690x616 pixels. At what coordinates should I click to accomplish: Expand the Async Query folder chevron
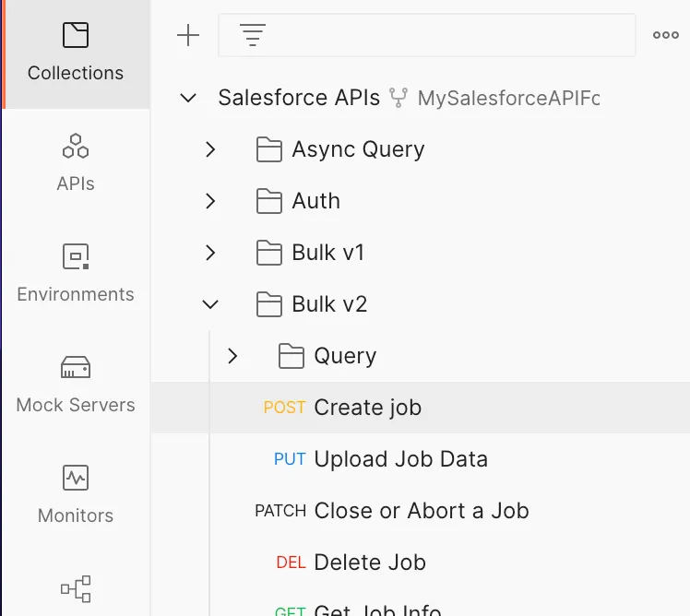(x=210, y=149)
